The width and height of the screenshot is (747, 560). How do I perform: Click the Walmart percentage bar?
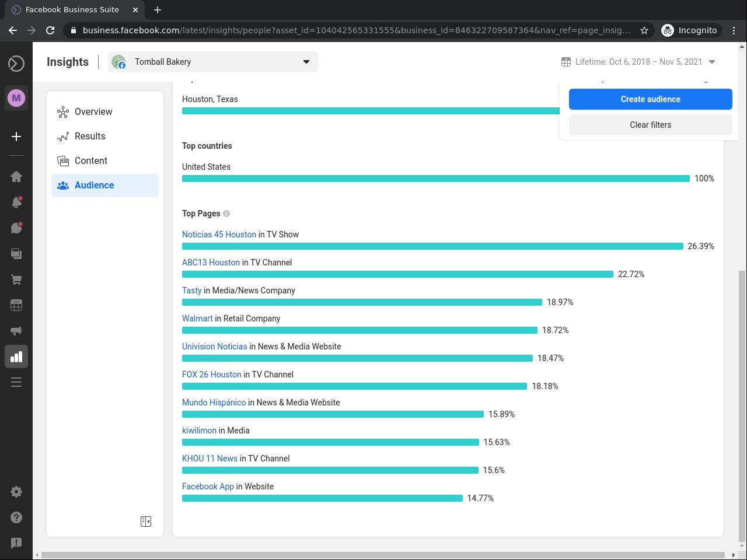359,330
